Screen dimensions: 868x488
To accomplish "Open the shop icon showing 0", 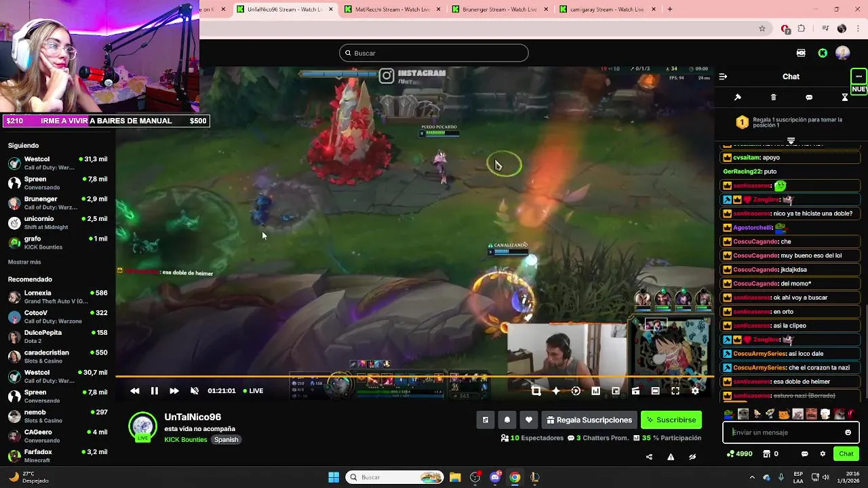I will pos(770,454).
